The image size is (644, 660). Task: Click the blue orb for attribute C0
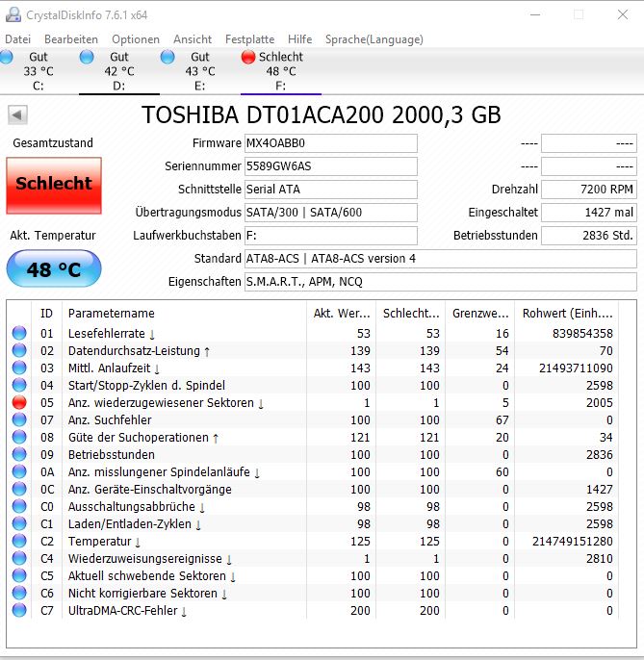[x=19, y=506]
